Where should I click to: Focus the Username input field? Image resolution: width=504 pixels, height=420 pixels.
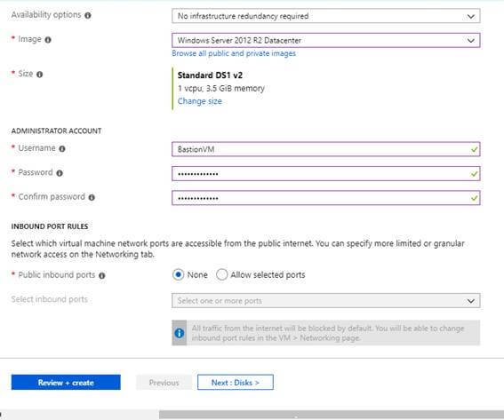coord(326,149)
